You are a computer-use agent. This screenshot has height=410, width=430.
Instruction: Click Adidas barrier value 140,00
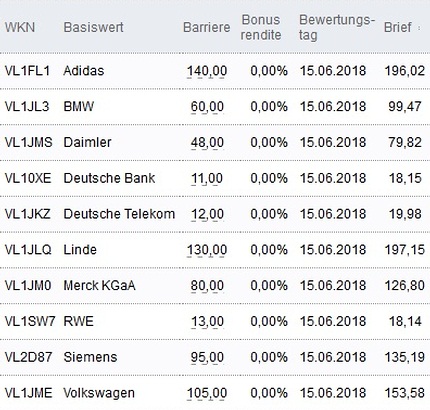click(x=207, y=71)
